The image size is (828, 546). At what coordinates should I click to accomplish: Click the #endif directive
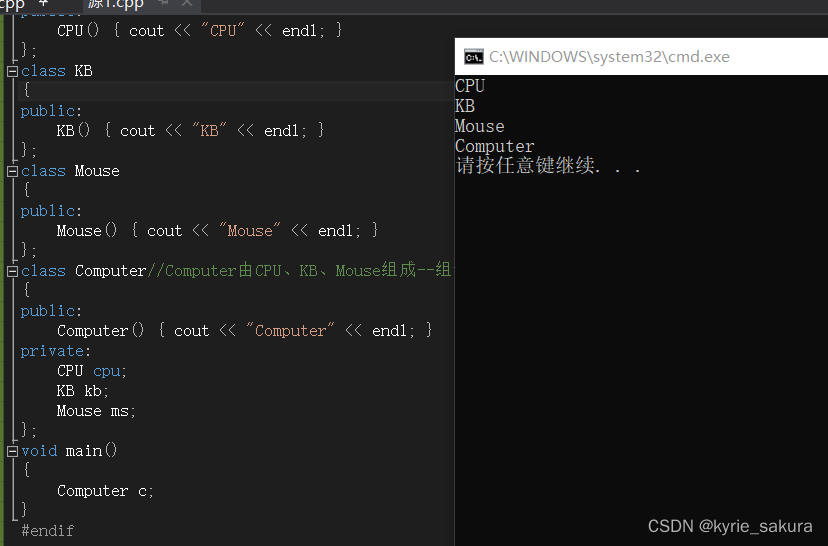tap(47, 531)
